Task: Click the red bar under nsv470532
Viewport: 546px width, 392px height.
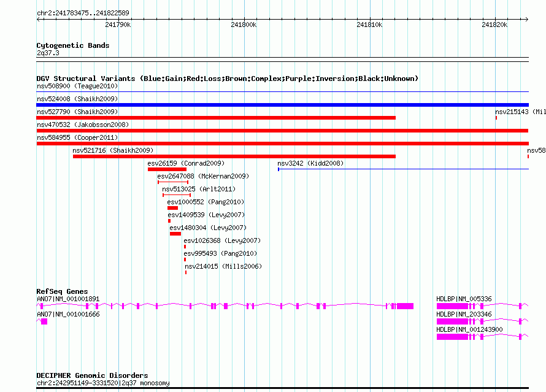Action: (x=282, y=131)
